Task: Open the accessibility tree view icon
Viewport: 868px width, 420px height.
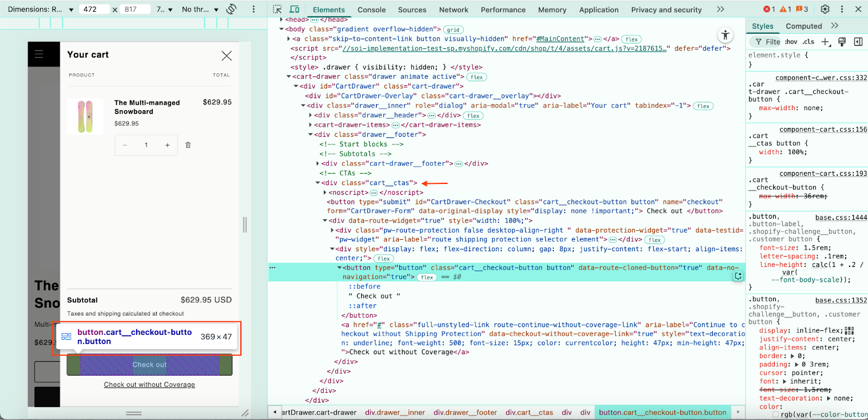Action: 725,35
